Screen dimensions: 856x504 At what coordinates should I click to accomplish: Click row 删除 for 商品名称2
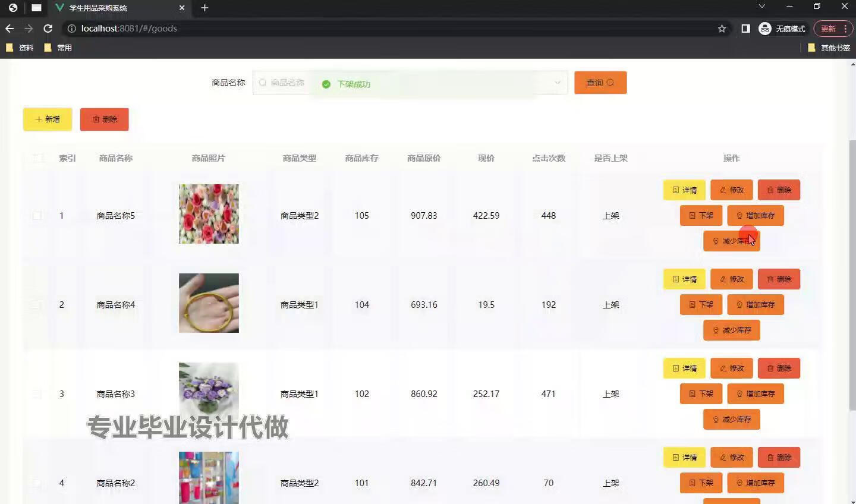[x=779, y=458]
